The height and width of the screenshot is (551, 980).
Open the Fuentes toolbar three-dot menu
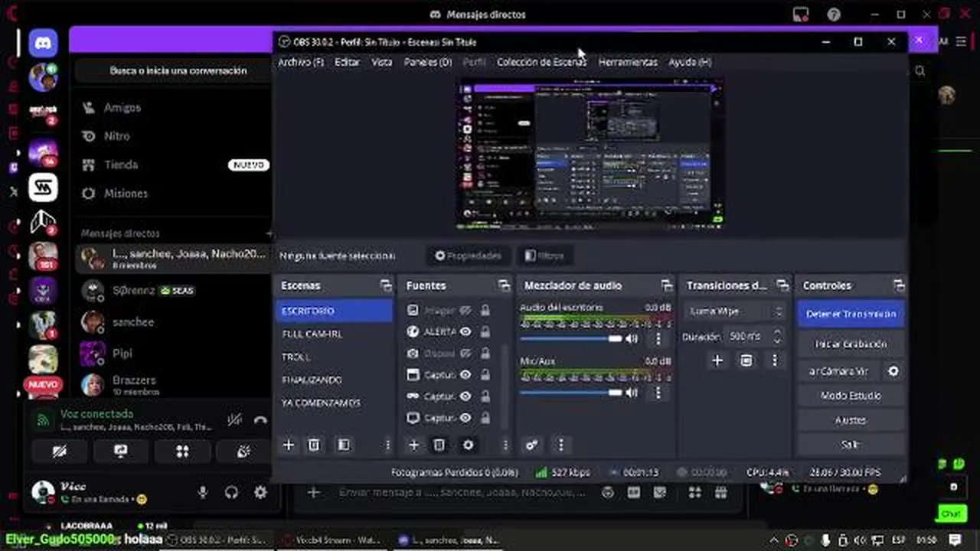click(x=505, y=445)
